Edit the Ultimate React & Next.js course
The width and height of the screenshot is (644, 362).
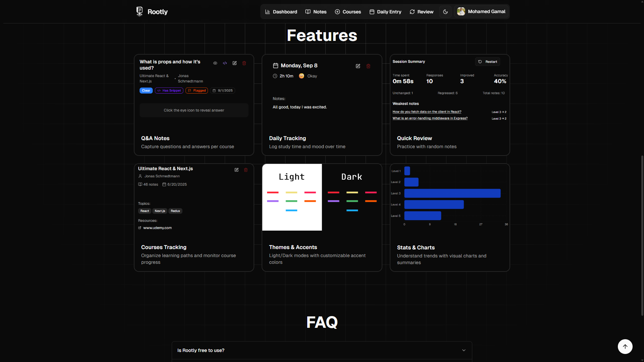[x=236, y=170]
